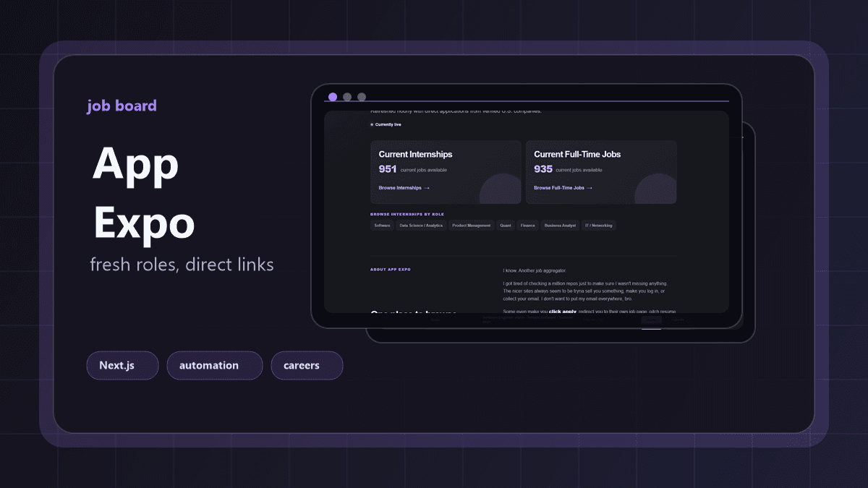Click the "Currently live" status text

coord(388,124)
